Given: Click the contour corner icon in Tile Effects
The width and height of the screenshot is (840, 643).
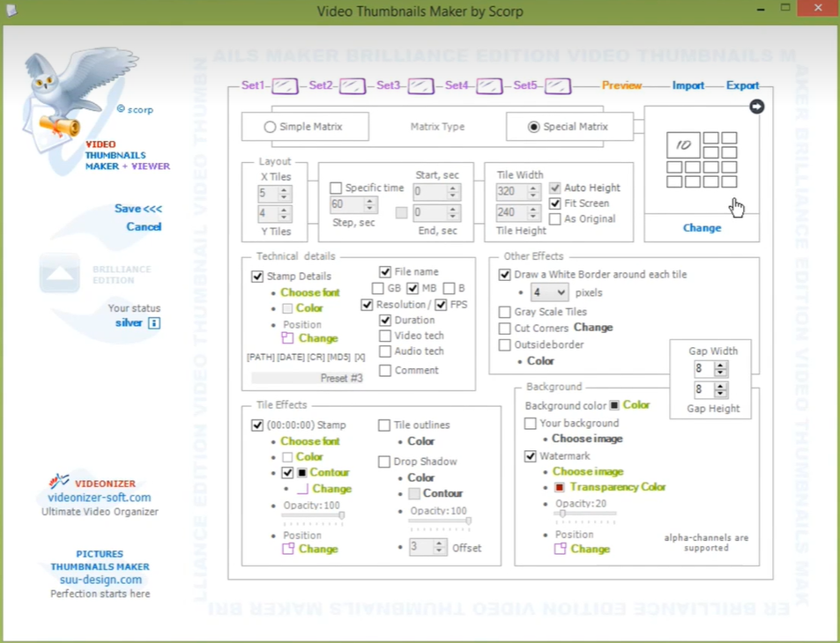Looking at the screenshot, I should pos(302,488).
